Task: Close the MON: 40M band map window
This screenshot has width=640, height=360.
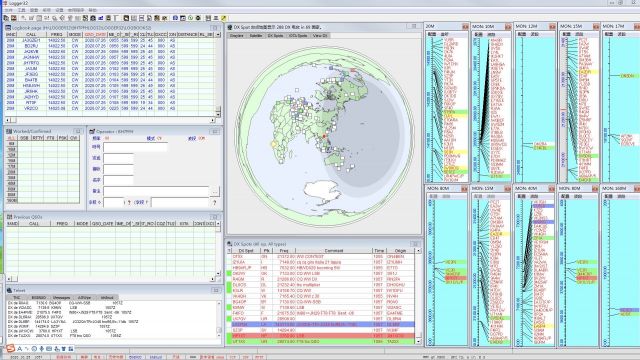Action: point(551,189)
